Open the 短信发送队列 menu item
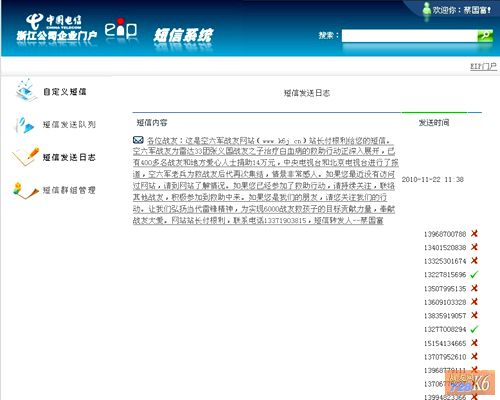Viewport: 500px width, 400px height. tap(69, 125)
